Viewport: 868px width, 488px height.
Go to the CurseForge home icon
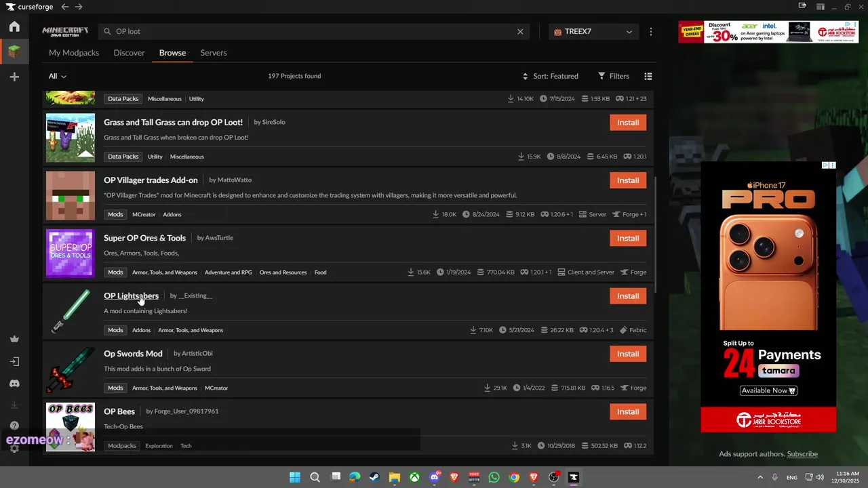point(14,26)
